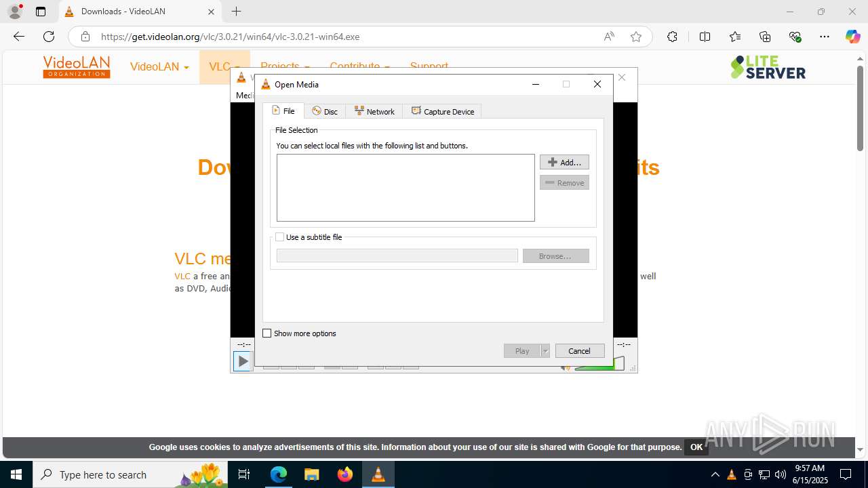Open Edge Settings and more menu
Screen dimensions: 868x488
tap(825, 37)
